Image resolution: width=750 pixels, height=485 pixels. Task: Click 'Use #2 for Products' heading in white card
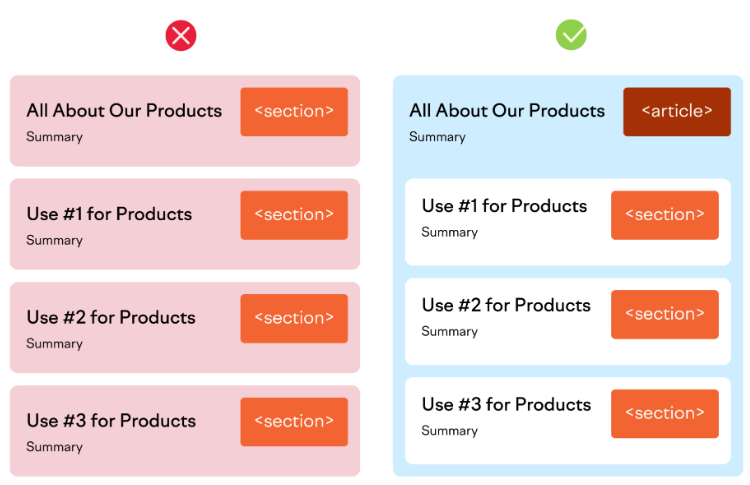(507, 305)
